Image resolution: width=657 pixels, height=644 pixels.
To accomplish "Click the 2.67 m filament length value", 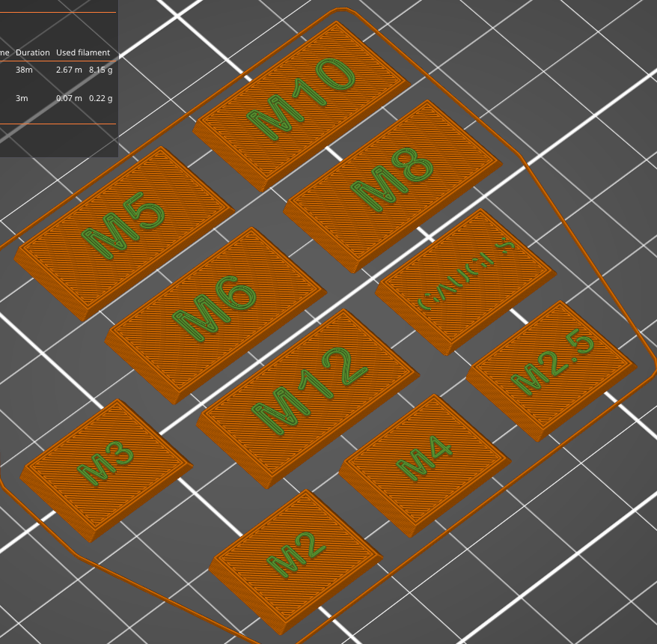I will (69, 70).
